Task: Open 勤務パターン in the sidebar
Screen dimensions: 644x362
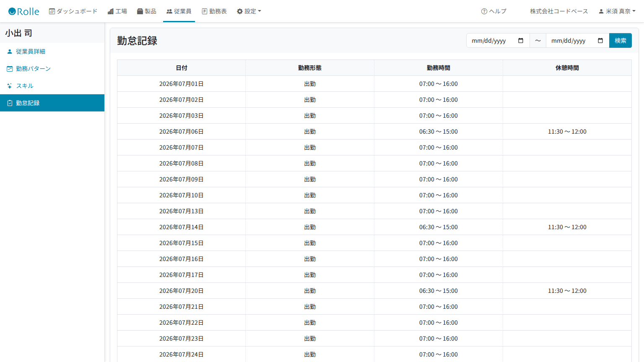Action: (52, 69)
